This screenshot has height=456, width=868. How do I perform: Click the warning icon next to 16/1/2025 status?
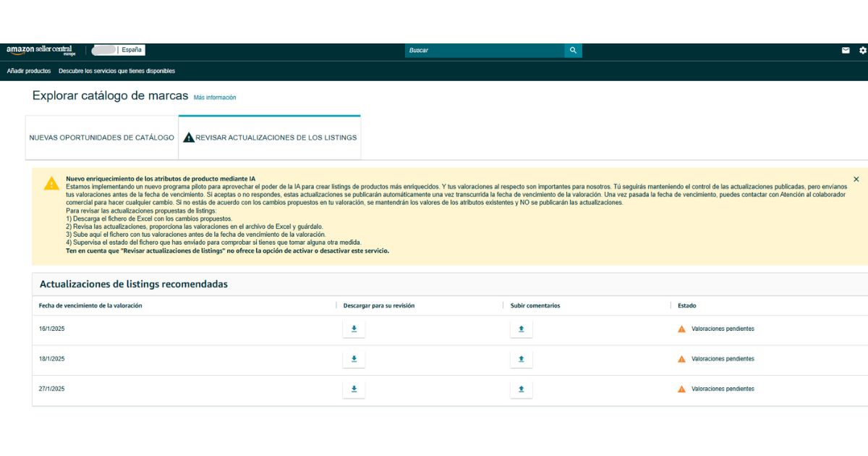pos(681,329)
